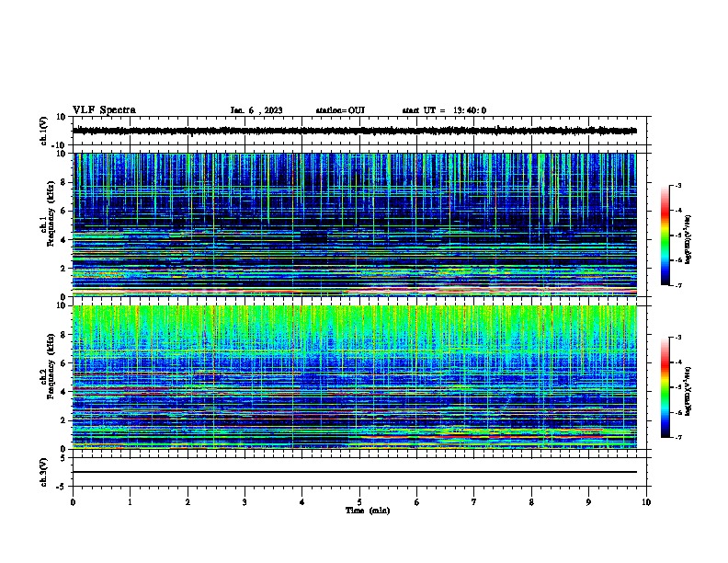Click the '9' minute tick label
The image size is (728, 563).
tap(588, 502)
